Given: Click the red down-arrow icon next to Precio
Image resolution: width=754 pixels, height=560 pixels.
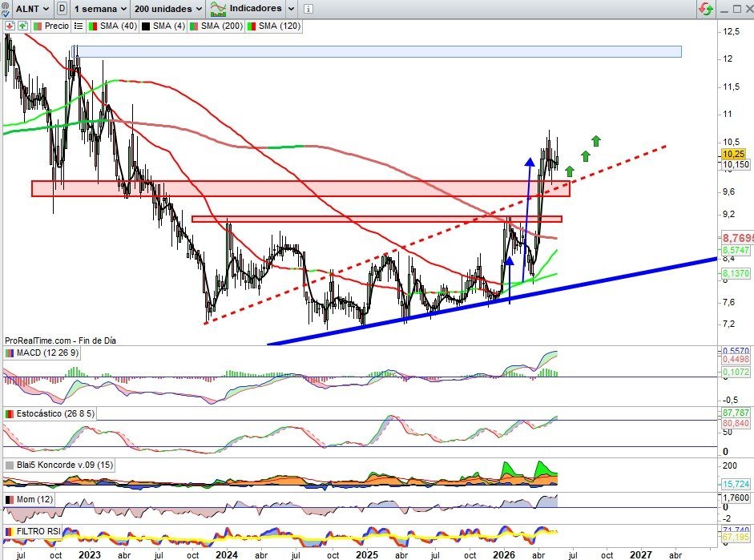Looking at the screenshot, I should pyautogui.click(x=10, y=26).
